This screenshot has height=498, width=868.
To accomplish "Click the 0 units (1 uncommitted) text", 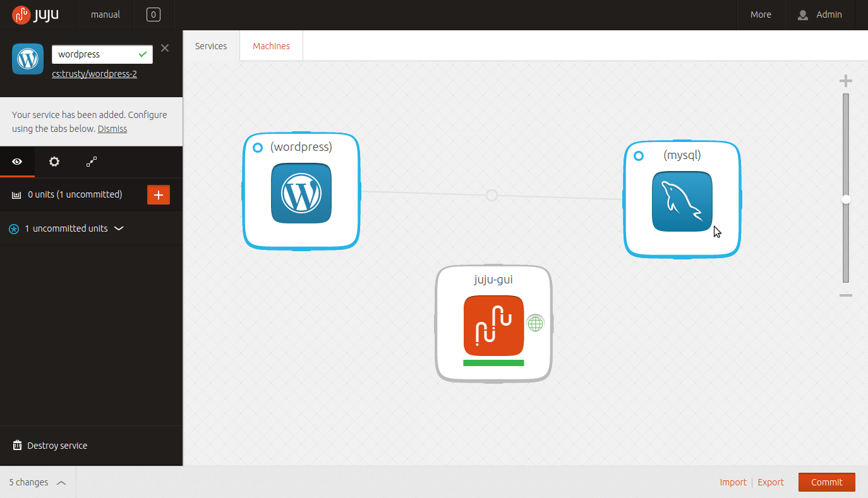I will tap(75, 194).
